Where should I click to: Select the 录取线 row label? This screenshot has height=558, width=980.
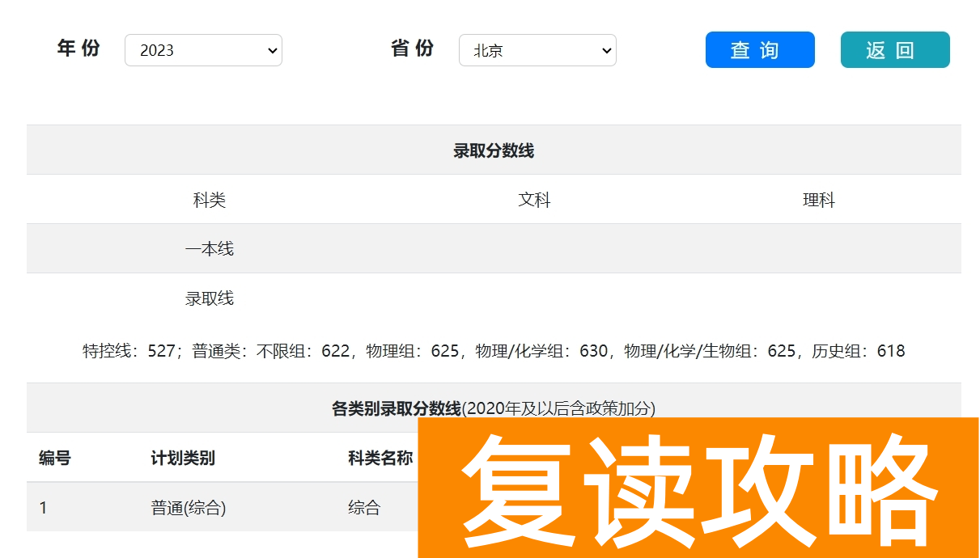(209, 298)
